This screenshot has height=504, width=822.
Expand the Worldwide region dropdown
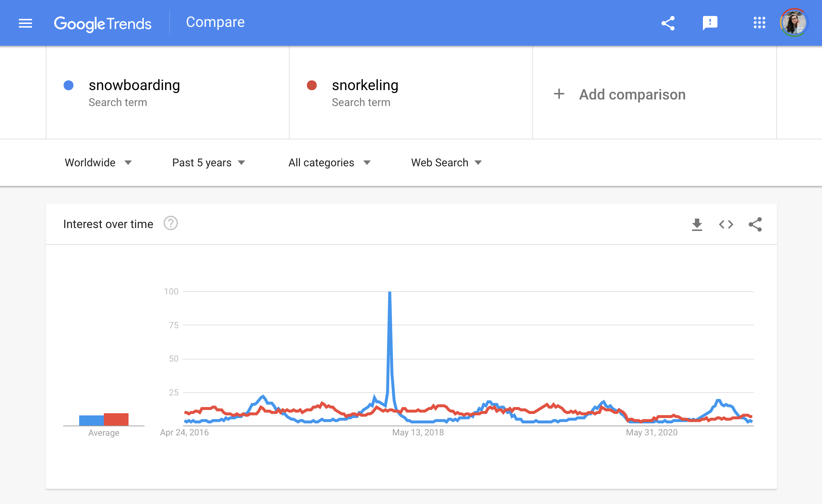coord(98,163)
